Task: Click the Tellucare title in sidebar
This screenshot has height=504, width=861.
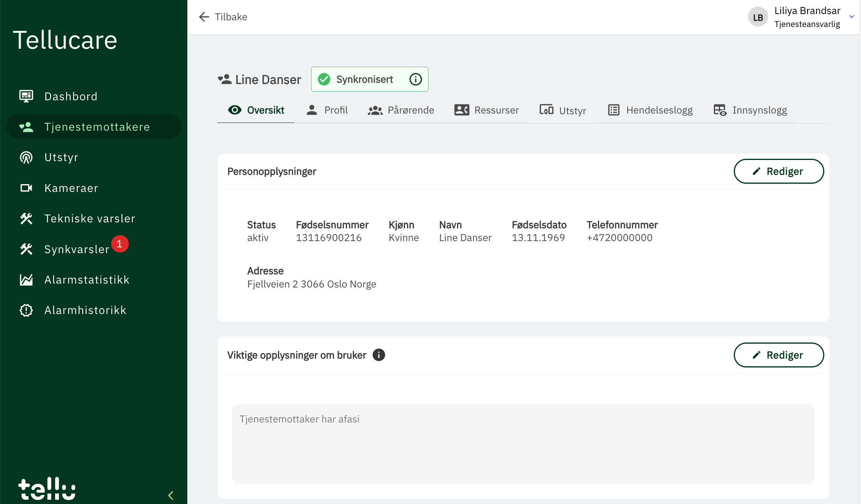Action: click(x=65, y=40)
